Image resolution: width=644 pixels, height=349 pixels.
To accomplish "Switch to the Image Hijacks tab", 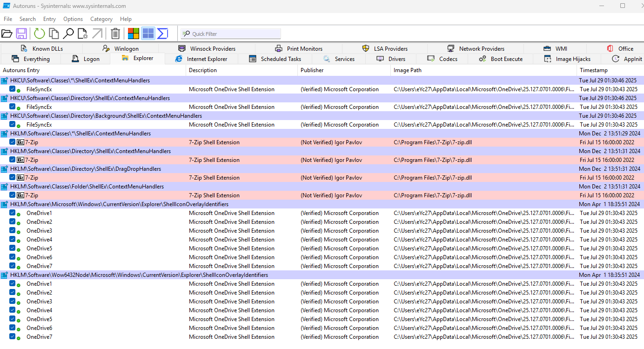I will tap(567, 59).
